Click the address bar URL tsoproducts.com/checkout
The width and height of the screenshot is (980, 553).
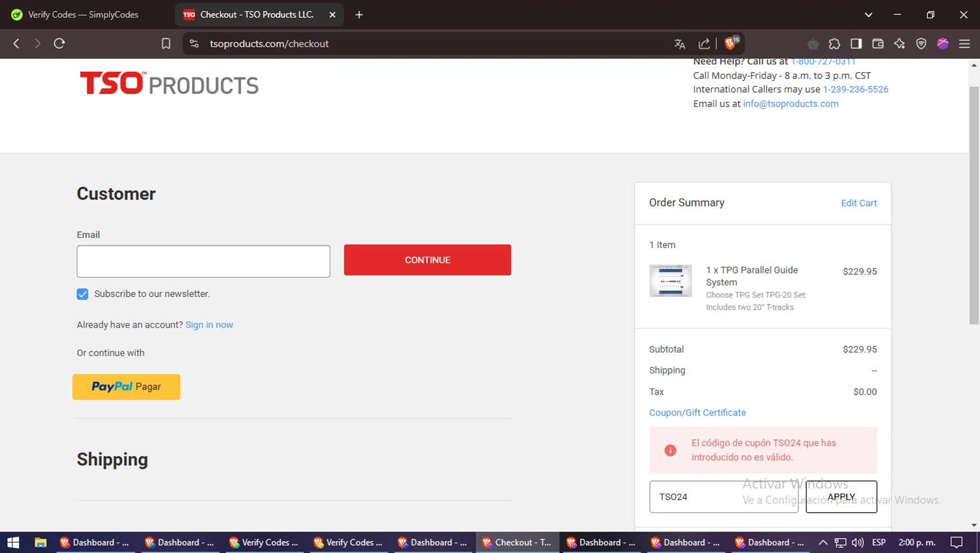269,44
